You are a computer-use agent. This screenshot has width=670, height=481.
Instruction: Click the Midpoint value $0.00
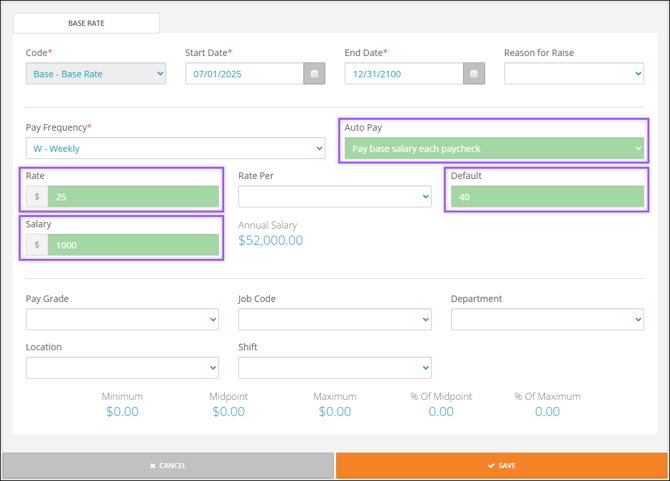(x=229, y=412)
